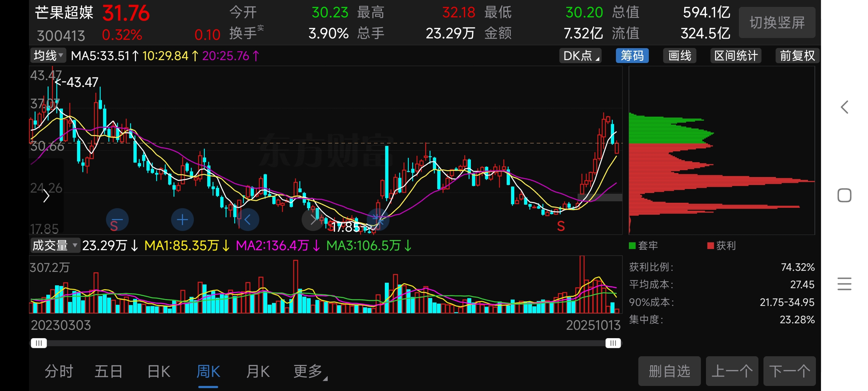868x391 pixels.
Task: Toggle 筹码 chip distribution panel
Action: click(632, 56)
